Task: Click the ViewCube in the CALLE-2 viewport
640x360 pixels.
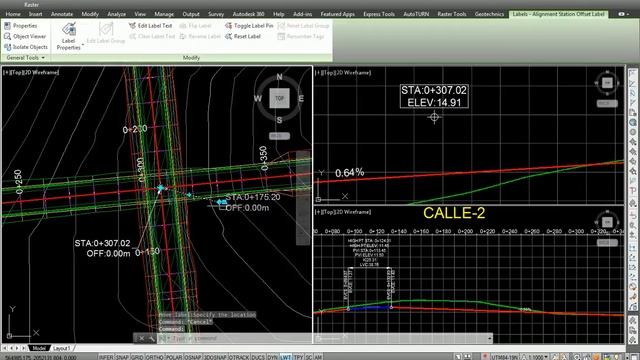Action: point(607,222)
